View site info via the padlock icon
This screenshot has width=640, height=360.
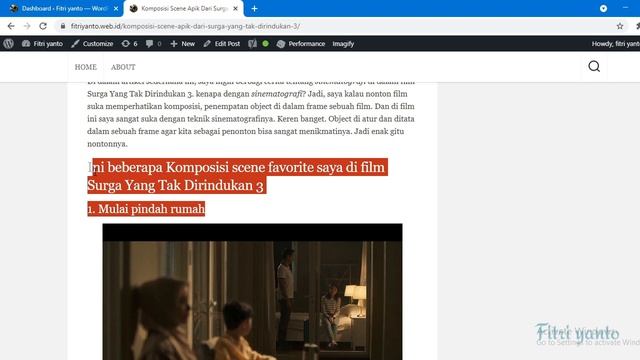click(62, 26)
